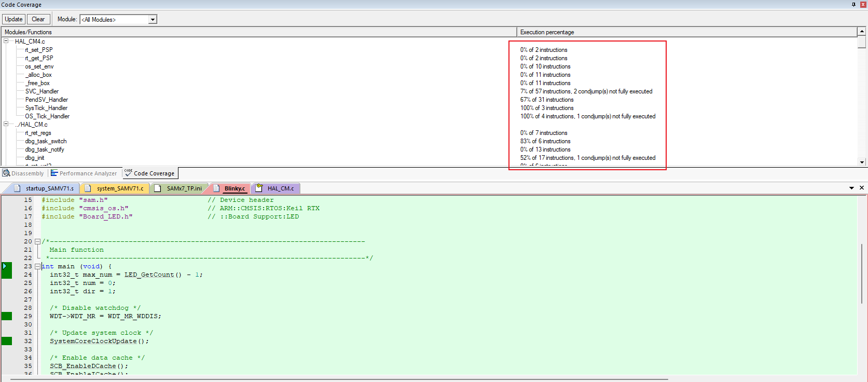Viewport: 868px width, 382px height.
Task: Switch to the SAMx7_TP.ini file tab
Action: 184,188
